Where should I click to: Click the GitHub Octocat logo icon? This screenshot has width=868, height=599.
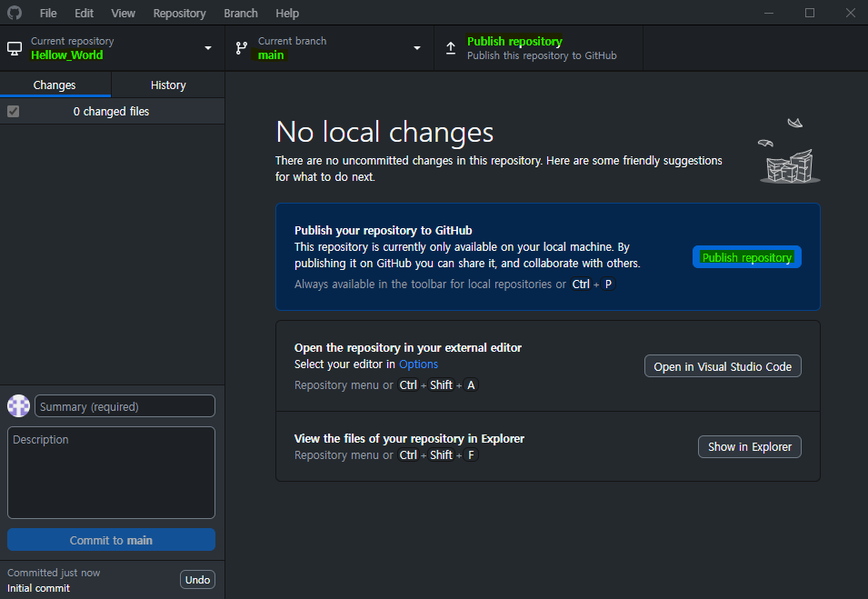pyautogui.click(x=15, y=13)
